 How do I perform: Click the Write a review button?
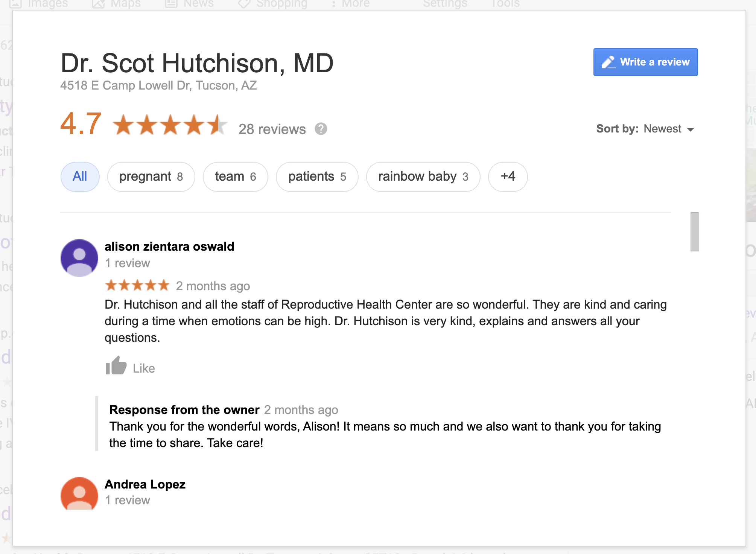tap(646, 62)
